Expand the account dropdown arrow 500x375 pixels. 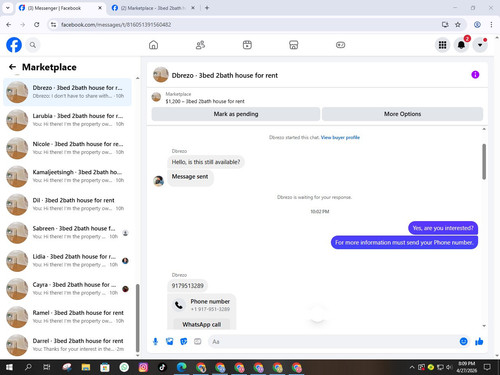point(480,45)
